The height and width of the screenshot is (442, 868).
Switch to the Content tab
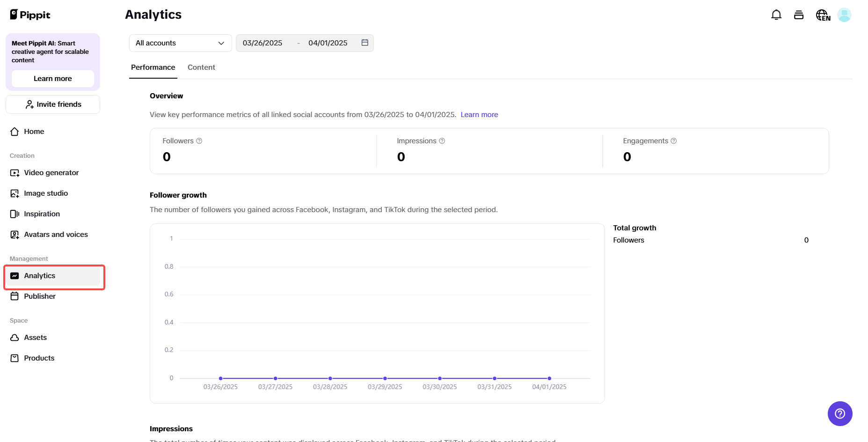(201, 67)
